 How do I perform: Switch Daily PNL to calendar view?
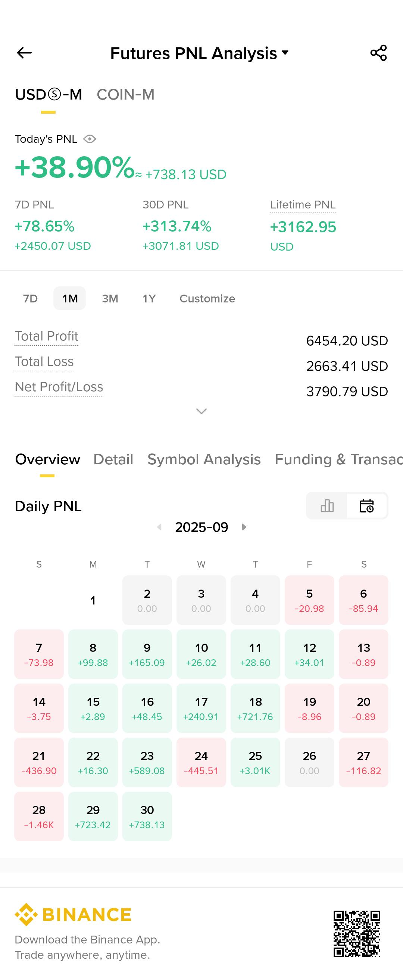coord(367,506)
